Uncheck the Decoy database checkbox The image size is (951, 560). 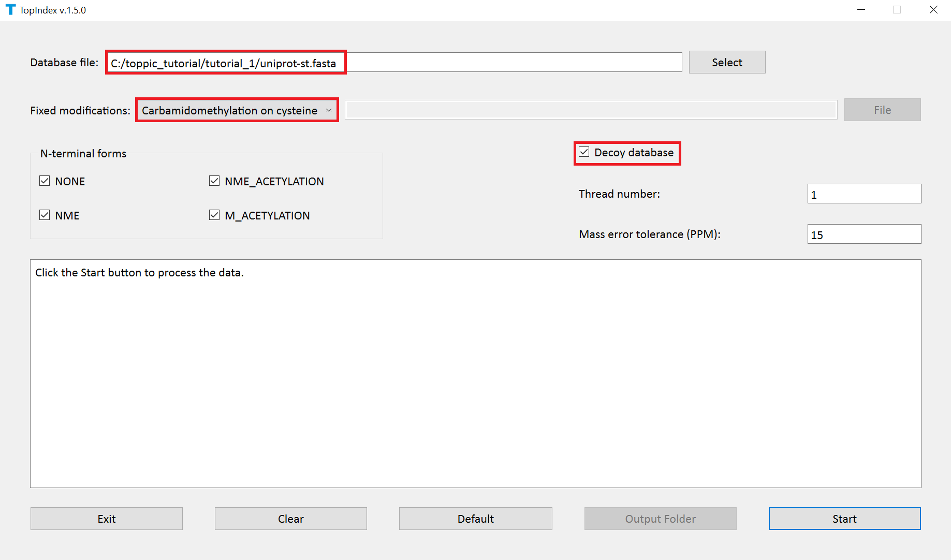point(584,152)
